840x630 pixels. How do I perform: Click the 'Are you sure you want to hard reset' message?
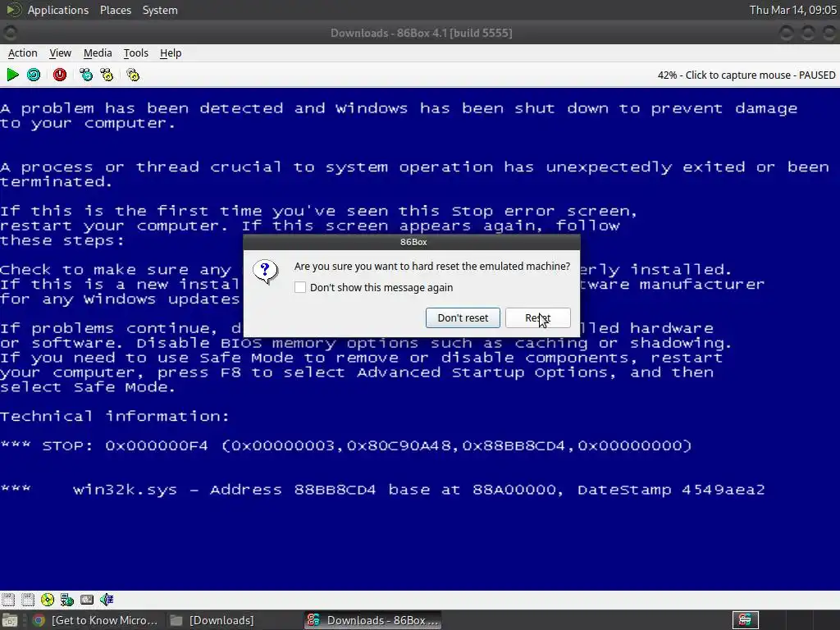pyautogui.click(x=431, y=267)
